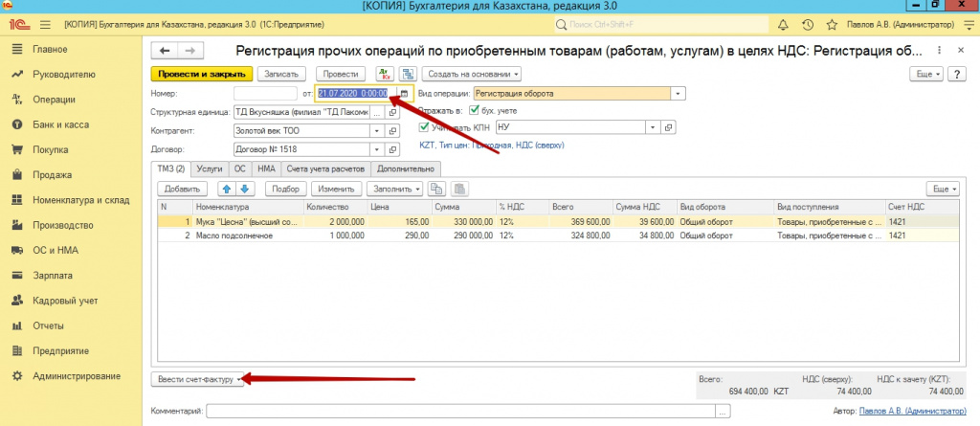Open table Еще dropdown

(x=943, y=189)
